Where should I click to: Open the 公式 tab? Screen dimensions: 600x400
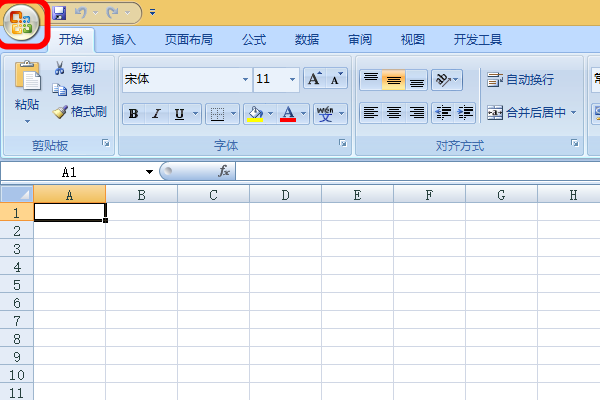pos(254,39)
